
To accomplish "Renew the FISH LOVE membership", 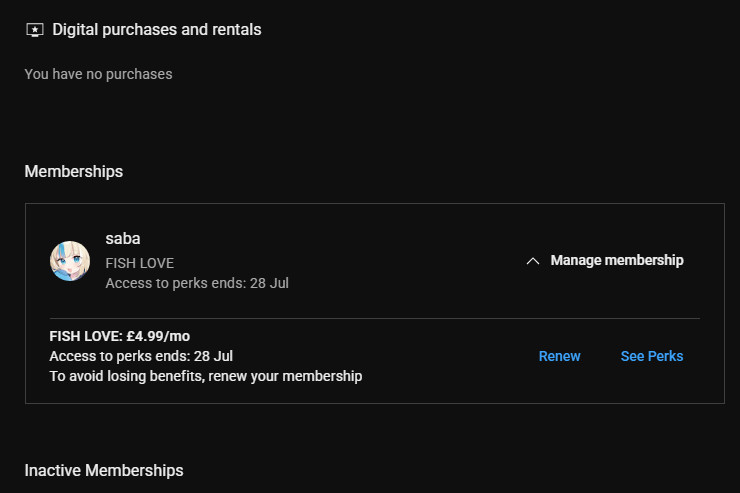I will pos(559,356).
